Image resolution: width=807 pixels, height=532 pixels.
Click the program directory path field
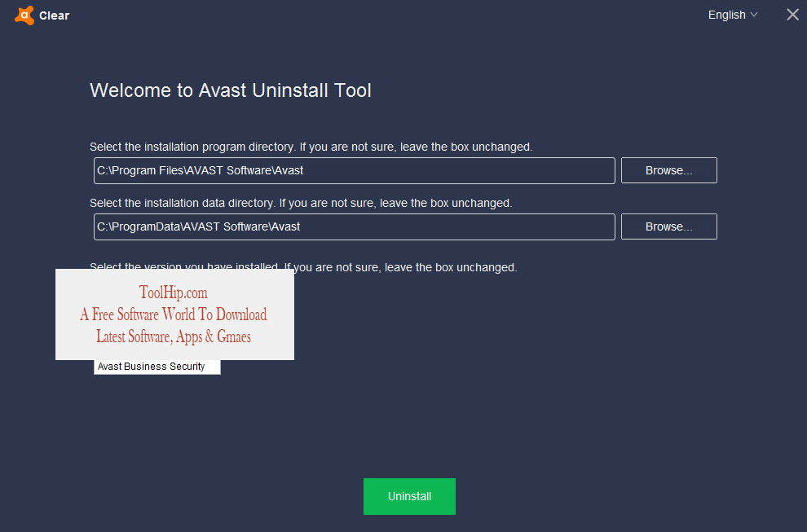point(354,170)
